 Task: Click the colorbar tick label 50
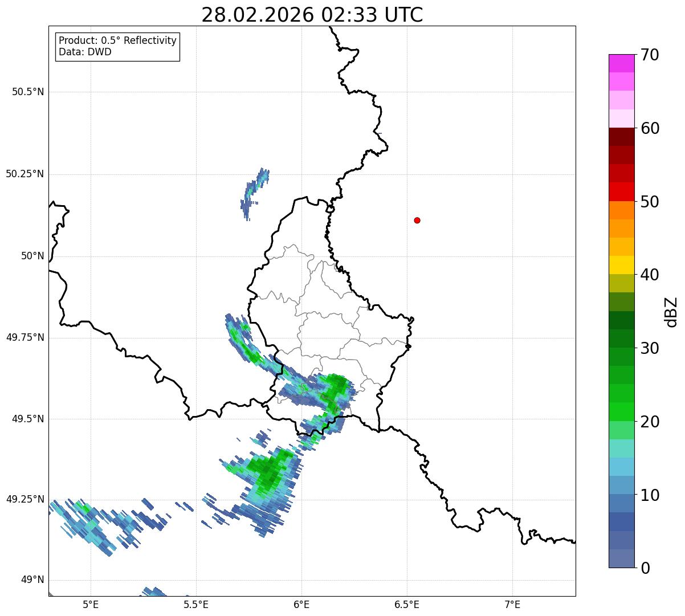tap(650, 202)
